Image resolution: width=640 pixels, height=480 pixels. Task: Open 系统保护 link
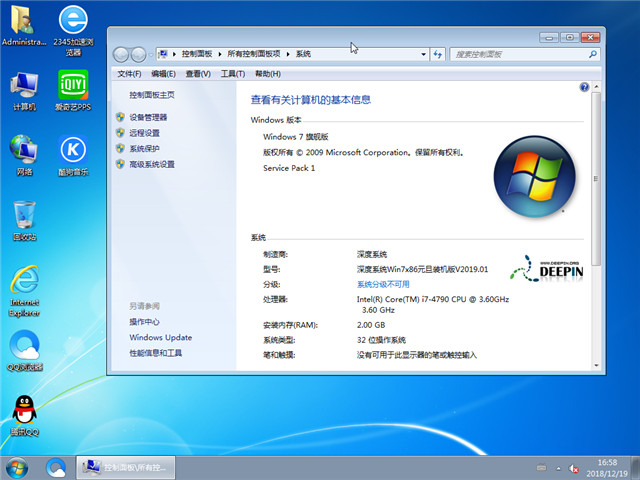[x=144, y=149]
